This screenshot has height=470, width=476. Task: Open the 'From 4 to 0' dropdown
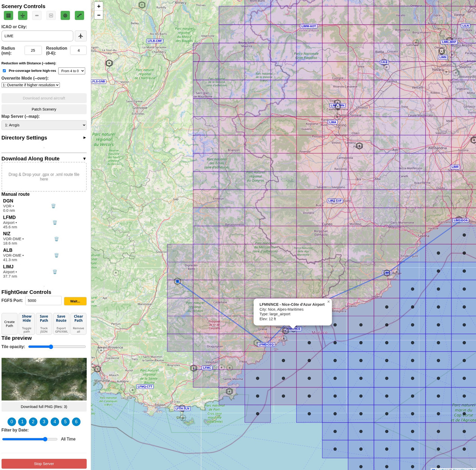[72, 71]
